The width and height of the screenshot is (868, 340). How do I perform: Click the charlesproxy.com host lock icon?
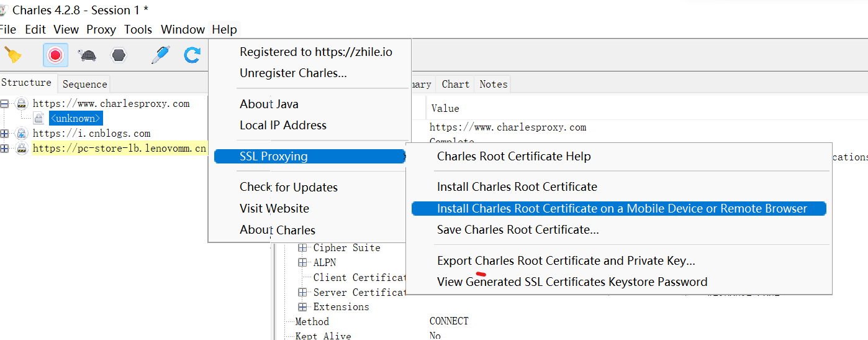point(22,104)
